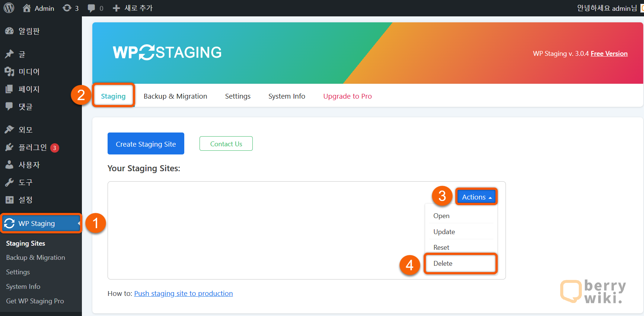The width and height of the screenshot is (644, 316).
Task: Open Backup & Migration sidebar submenu
Action: click(x=36, y=258)
